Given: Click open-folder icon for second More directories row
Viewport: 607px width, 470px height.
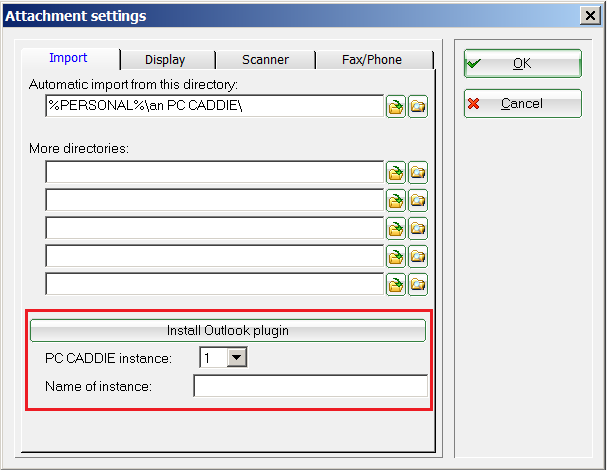Looking at the screenshot, I should (x=418, y=200).
